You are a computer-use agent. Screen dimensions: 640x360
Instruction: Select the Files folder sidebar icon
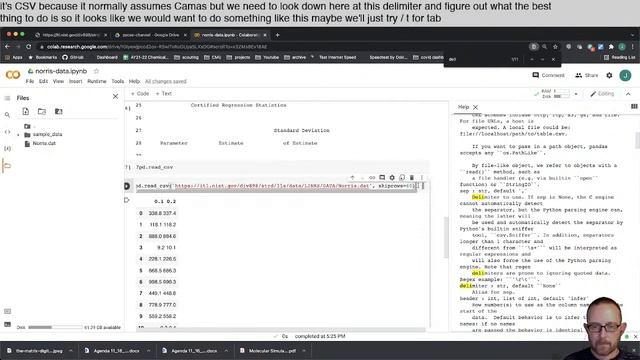pyautogui.click(x=7, y=166)
